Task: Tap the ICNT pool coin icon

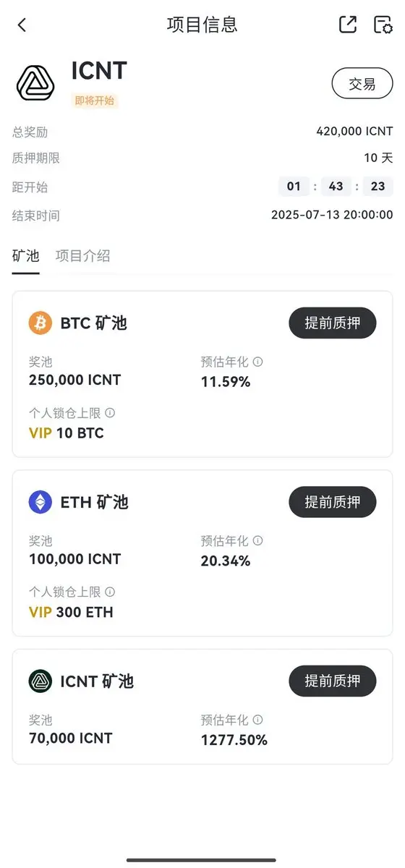Action: click(40, 681)
